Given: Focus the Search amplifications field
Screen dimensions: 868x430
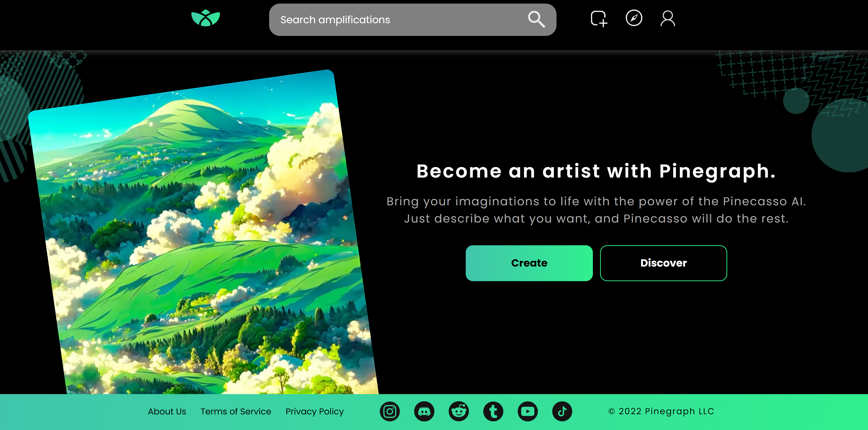Looking at the screenshot, I should tap(398, 20).
